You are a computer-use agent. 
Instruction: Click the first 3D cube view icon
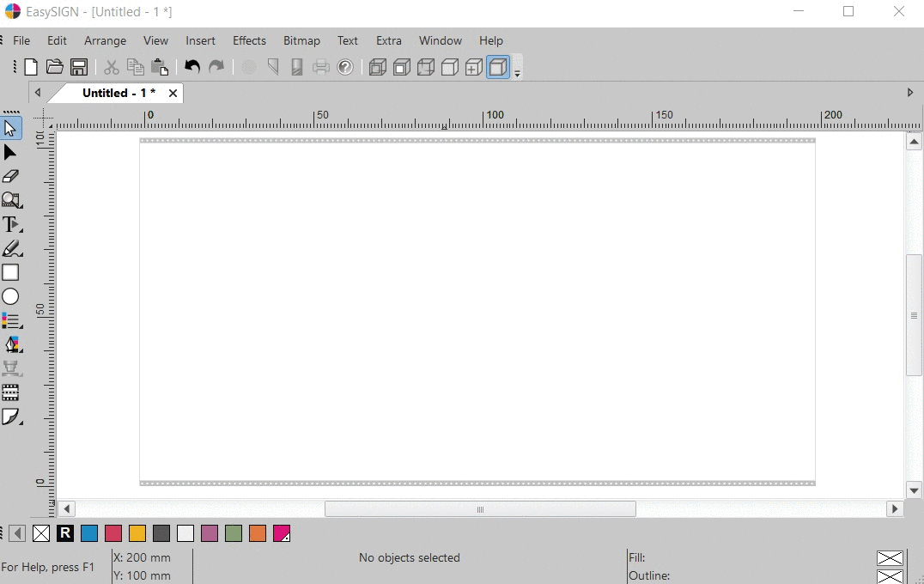pyautogui.click(x=377, y=67)
